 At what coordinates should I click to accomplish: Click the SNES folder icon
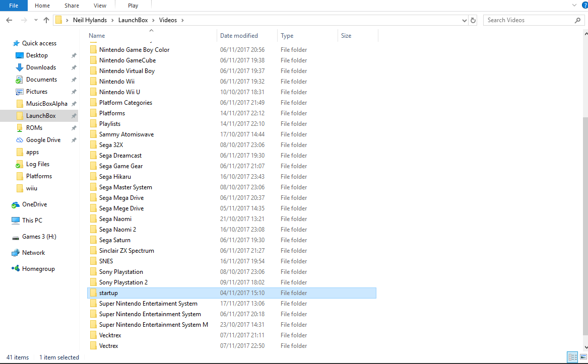coord(93,261)
